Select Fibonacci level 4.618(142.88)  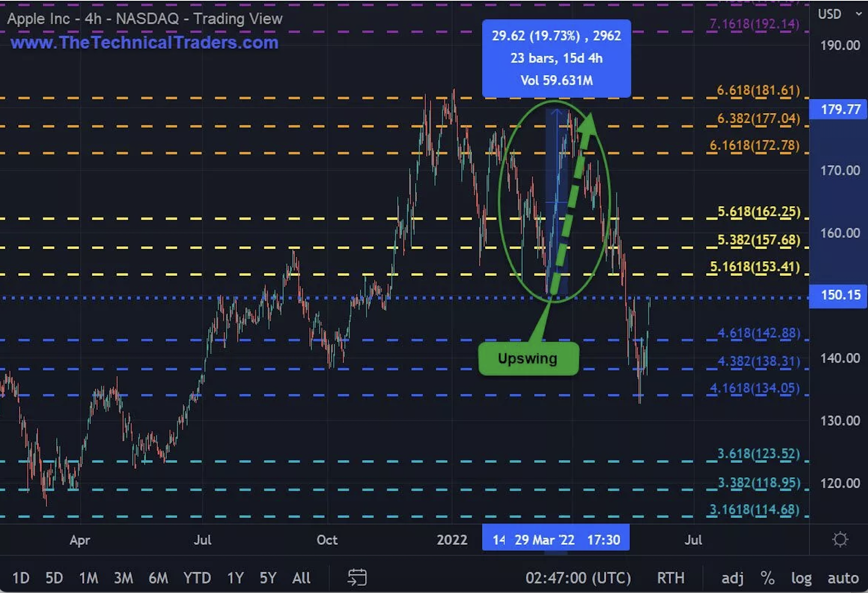759,333
